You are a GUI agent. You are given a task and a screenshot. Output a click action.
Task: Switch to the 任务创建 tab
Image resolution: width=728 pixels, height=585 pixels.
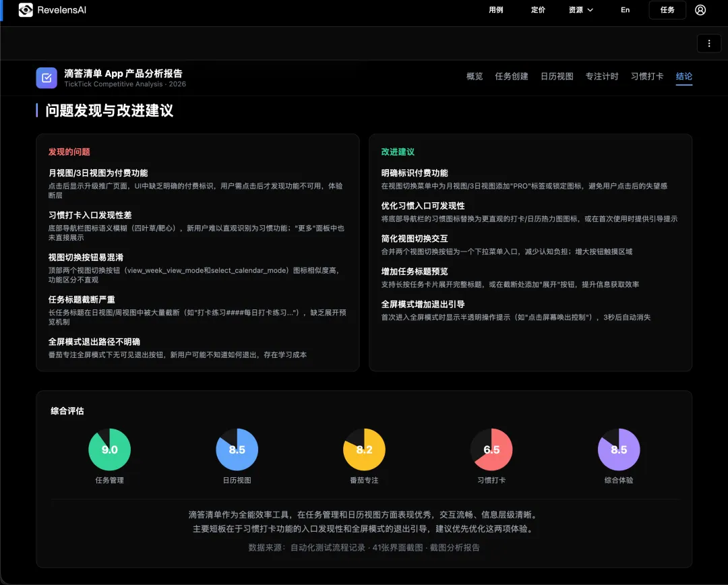pyautogui.click(x=511, y=76)
